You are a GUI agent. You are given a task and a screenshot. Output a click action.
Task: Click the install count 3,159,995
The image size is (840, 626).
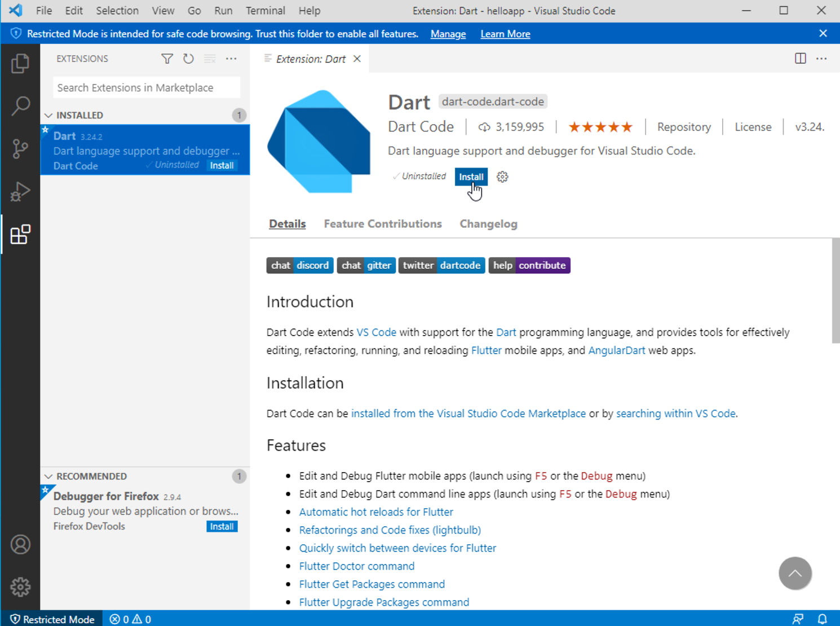pos(511,127)
